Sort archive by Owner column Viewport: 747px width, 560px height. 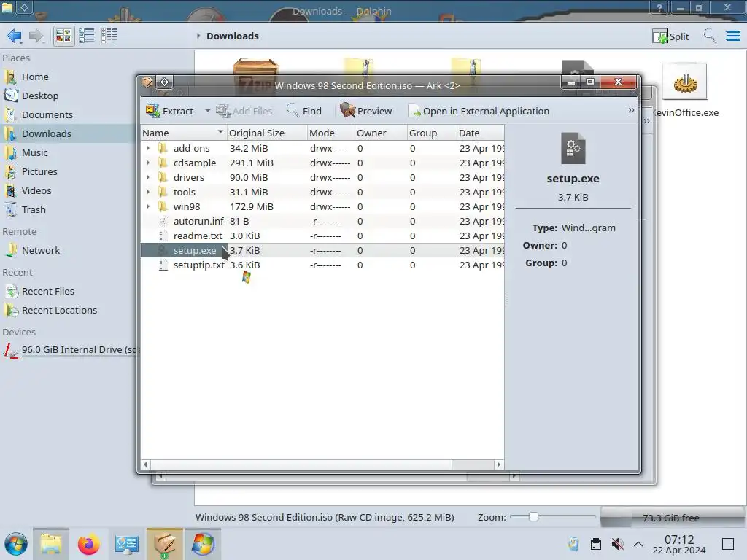point(381,133)
